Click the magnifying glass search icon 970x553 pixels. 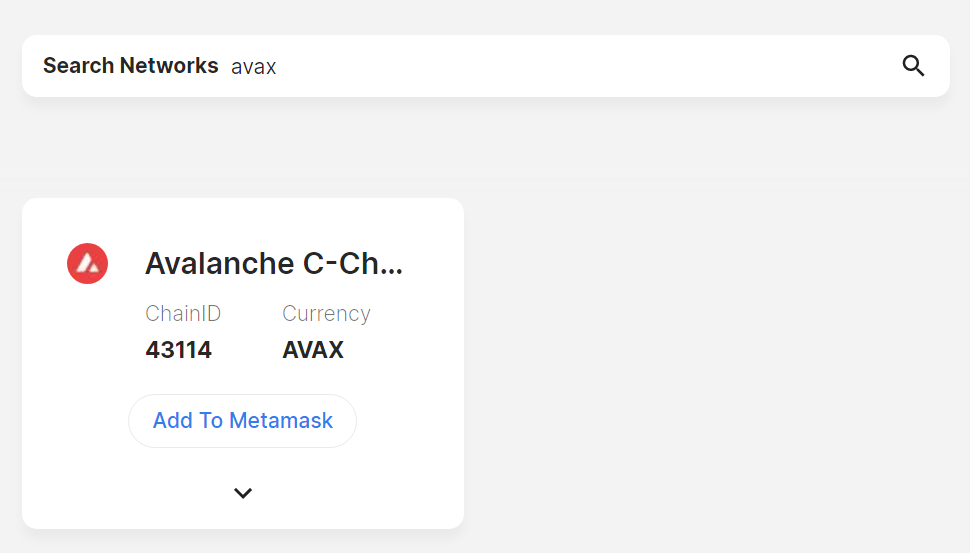pyautogui.click(x=913, y=66)
